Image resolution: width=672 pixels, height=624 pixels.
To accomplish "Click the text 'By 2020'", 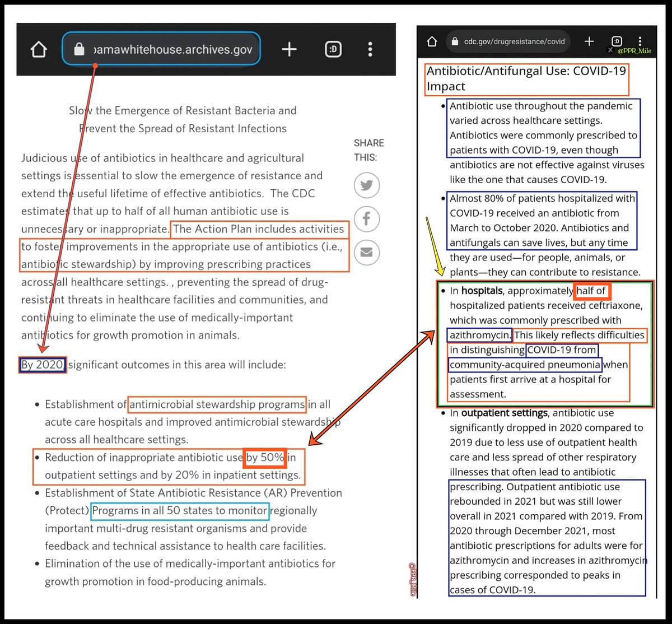I will (43, 365).
